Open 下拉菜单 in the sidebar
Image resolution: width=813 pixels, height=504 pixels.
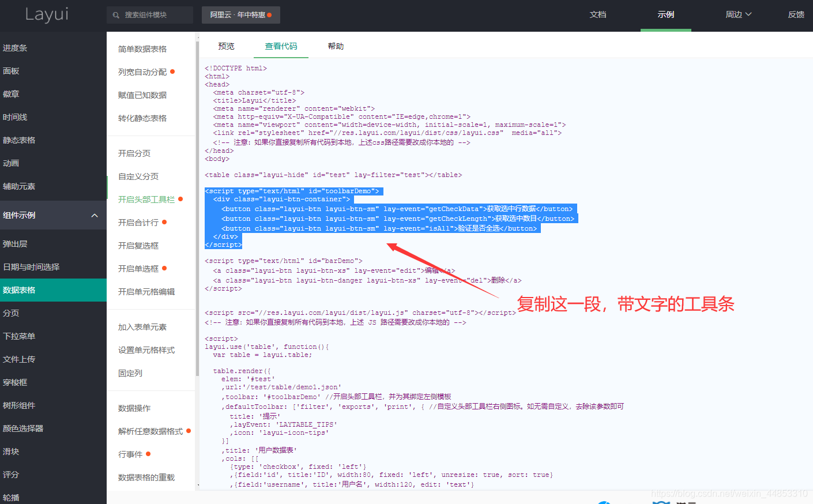click(53, 336)
